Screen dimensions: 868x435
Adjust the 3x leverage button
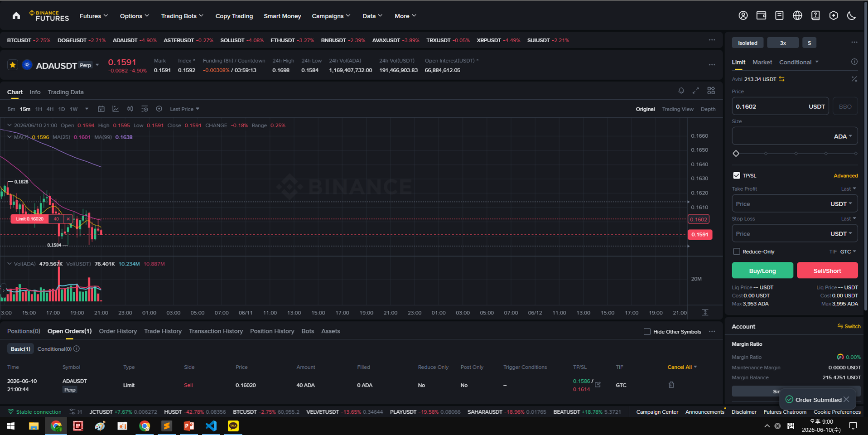(x=783, y=43)
